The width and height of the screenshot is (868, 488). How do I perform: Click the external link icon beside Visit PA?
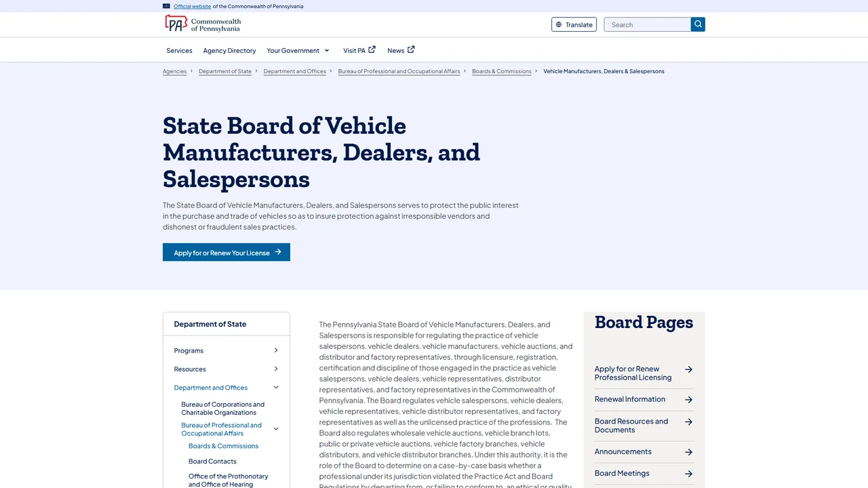click(372, 49)
